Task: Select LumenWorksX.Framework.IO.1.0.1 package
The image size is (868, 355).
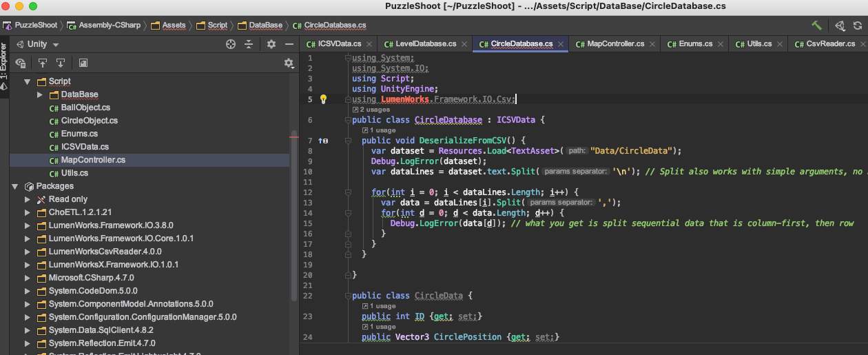Action: point(114,265)
